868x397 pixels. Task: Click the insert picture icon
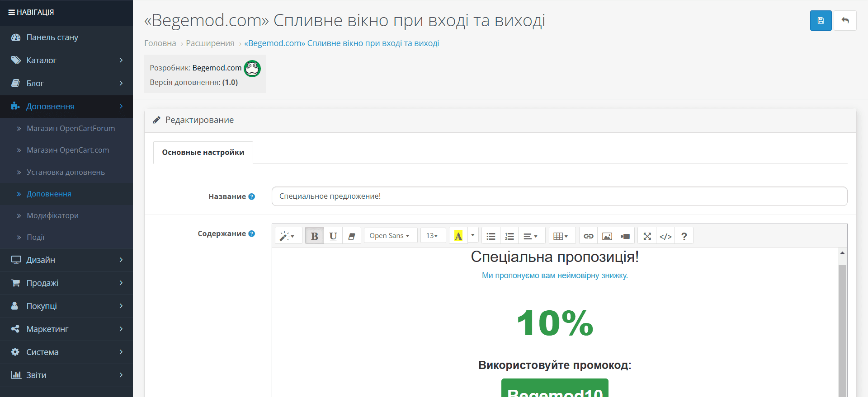click(607, 236)
